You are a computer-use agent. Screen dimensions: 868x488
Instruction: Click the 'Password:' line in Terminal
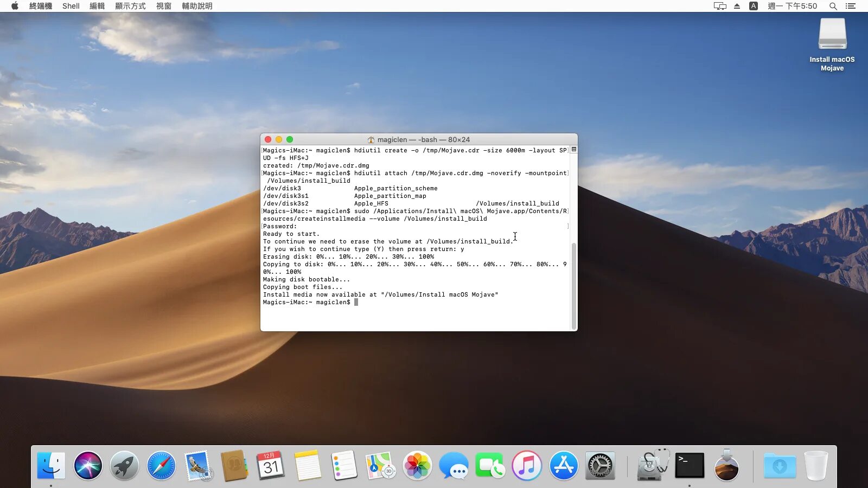click(280, 227)
